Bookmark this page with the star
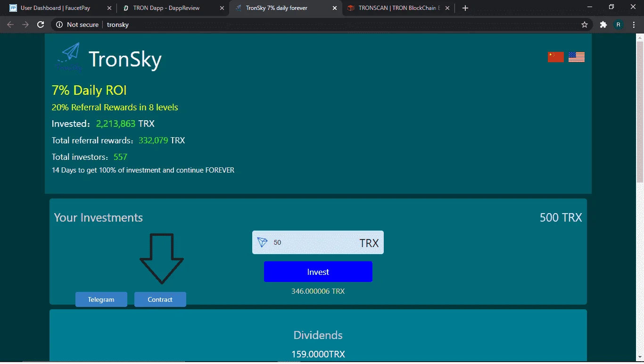The width and height of the screenshot is (644, 364). pos(585,25)
